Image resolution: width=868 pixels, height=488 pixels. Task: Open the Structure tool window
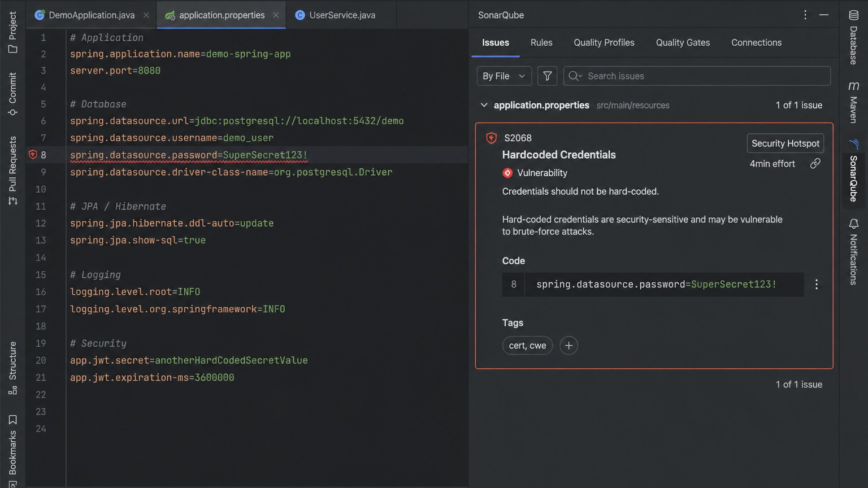[12, 368]
